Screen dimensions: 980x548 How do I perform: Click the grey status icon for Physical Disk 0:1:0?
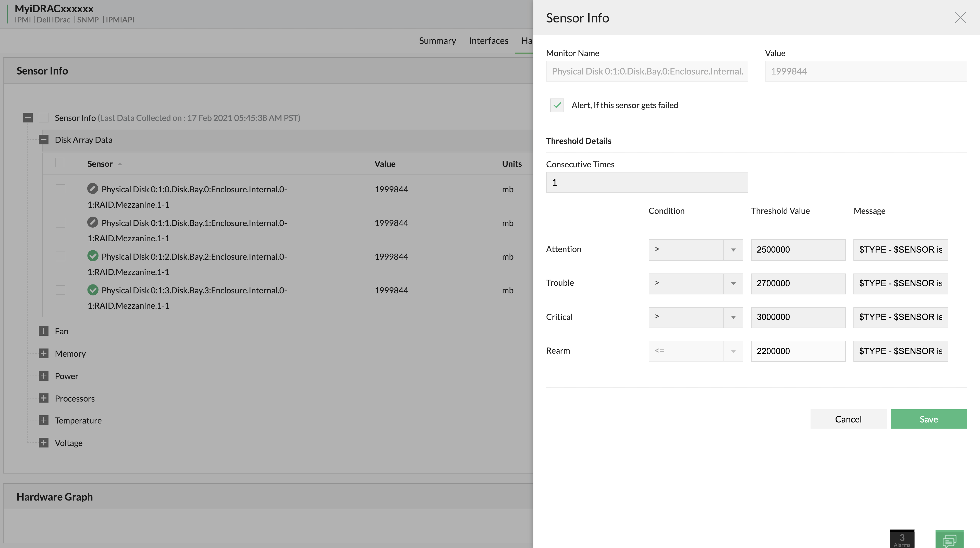(x=92, y=189)
